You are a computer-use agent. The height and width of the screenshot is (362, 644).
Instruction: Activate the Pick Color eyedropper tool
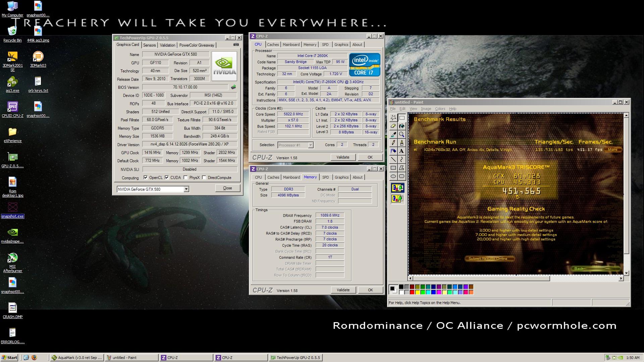393,134
